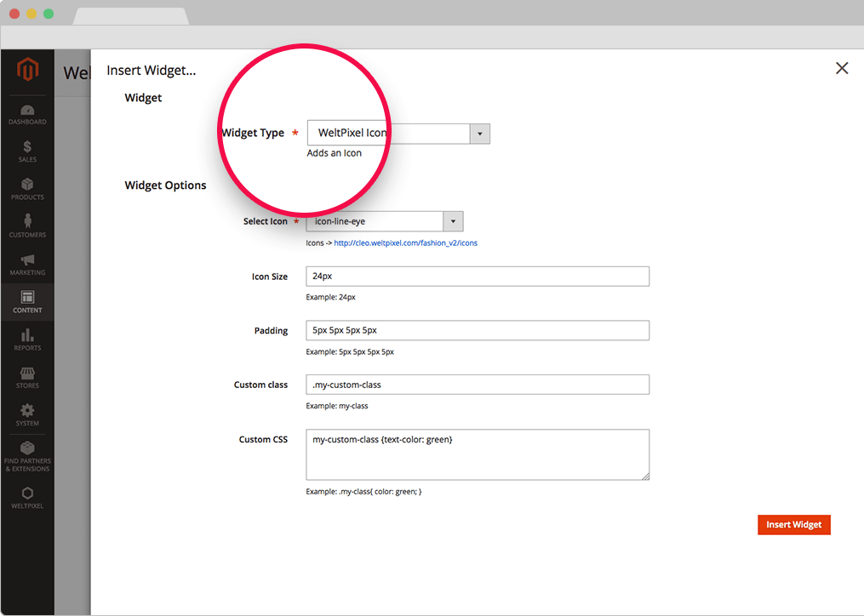
Task: Open Find Partners & Extensions
Action: click(27, 456)
